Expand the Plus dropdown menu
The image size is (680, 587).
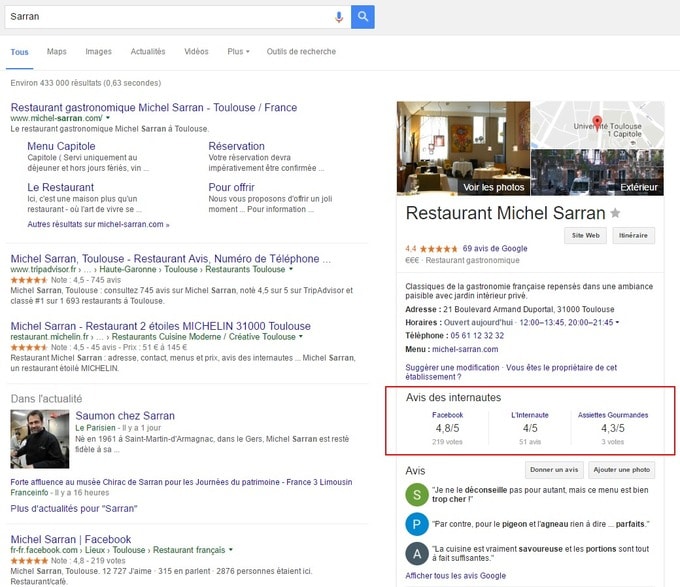(x=238, y=52)
